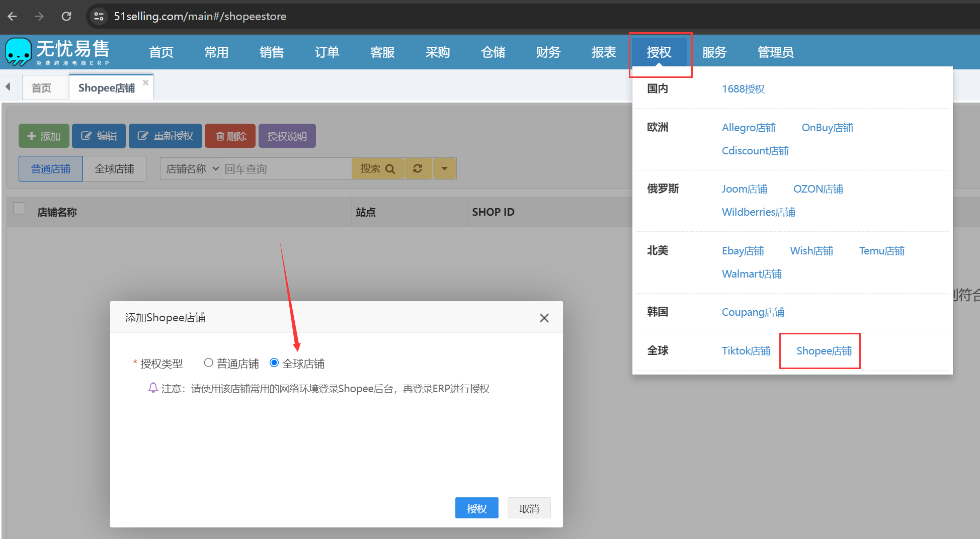Click the bell icon next to 注意
980x539 pixels.
(x=153, y=388)
